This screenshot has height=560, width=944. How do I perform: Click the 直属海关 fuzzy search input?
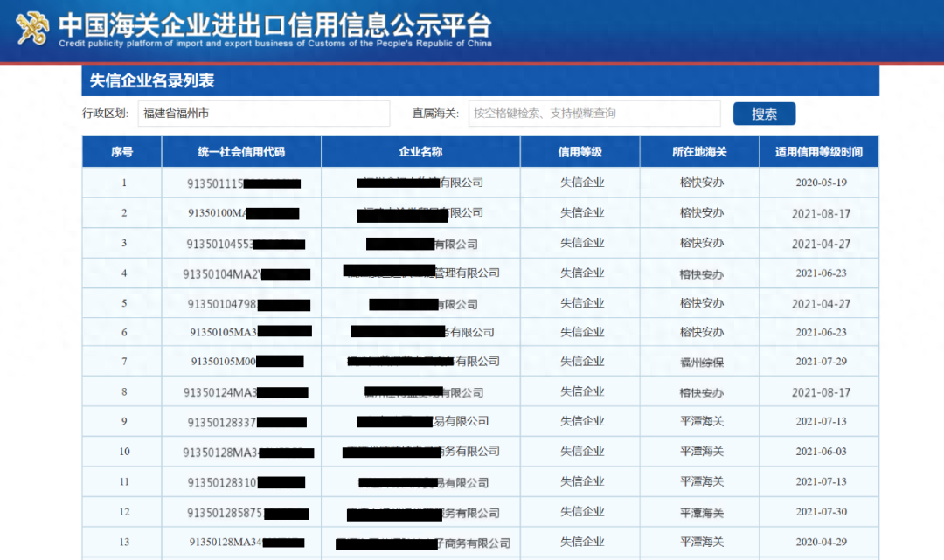click(594, 113)
